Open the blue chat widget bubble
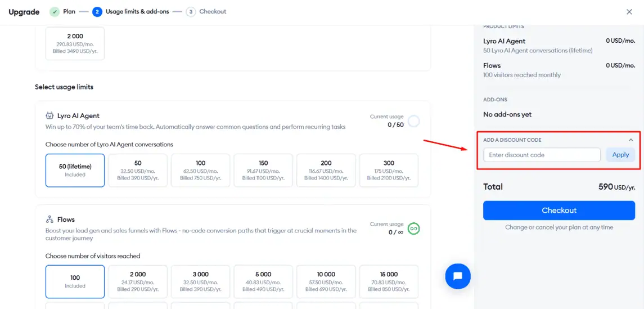 click(x=458, y=276)
